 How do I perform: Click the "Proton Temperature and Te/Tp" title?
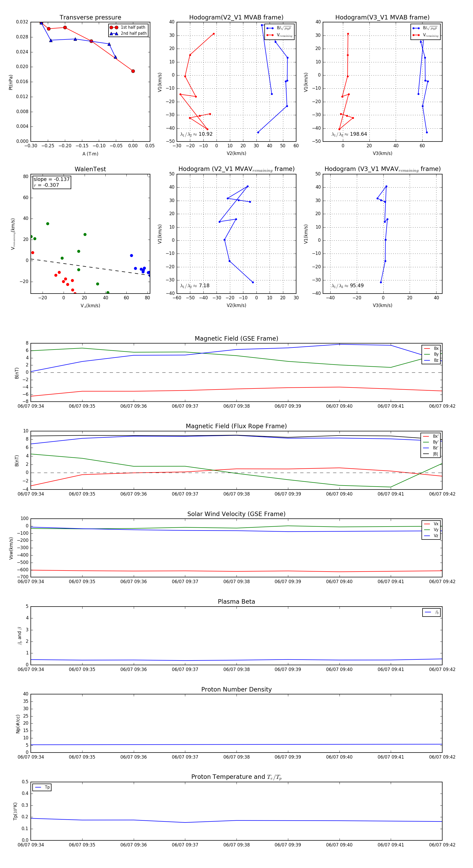click(x=236, y=777)
